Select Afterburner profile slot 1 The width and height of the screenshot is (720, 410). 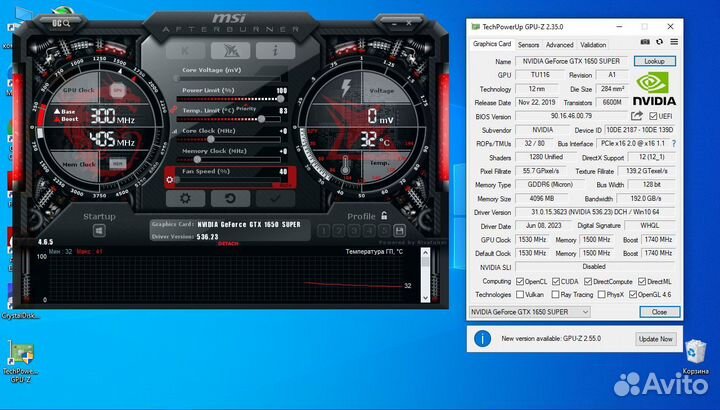[323, 231]
